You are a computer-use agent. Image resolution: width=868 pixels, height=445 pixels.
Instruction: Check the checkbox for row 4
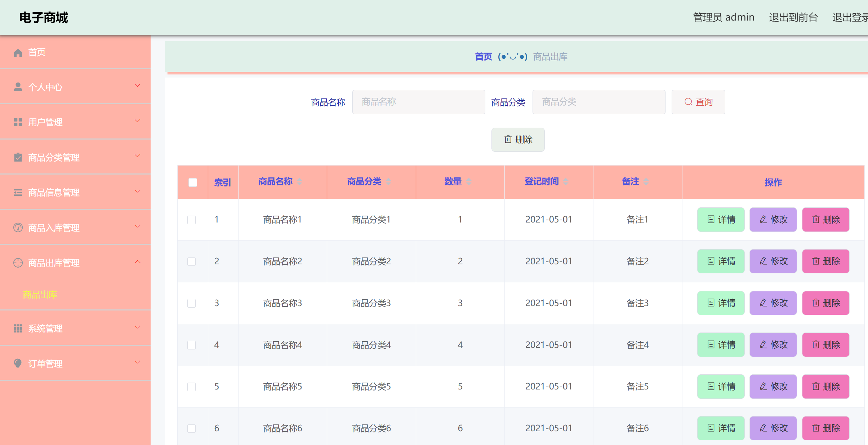click(x=192, y=345)
